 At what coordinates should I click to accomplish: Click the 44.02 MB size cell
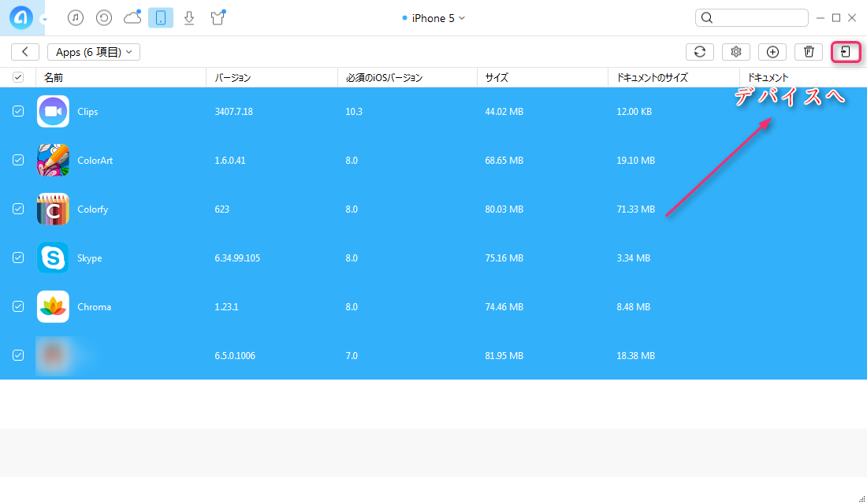[x=504, y=112]
